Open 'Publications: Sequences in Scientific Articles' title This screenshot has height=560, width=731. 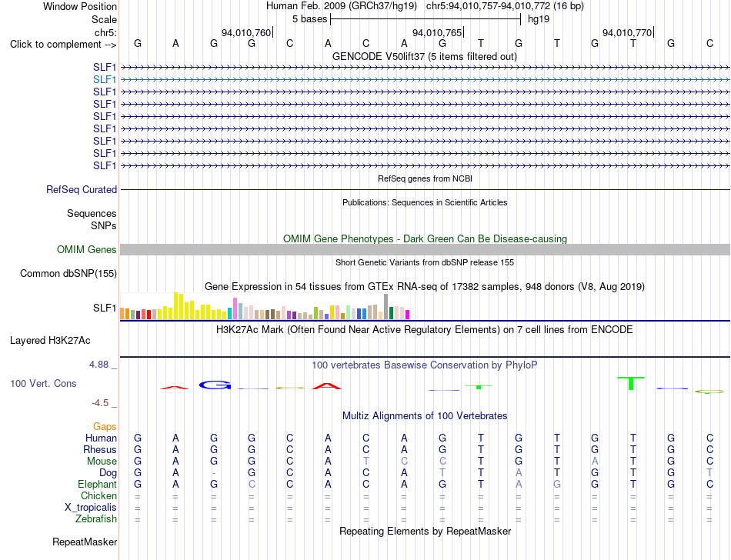point(425,202)
